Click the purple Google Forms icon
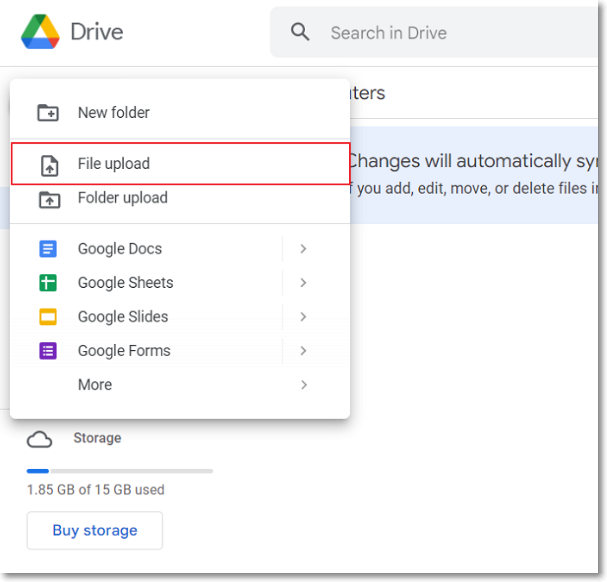 (48, 351)
